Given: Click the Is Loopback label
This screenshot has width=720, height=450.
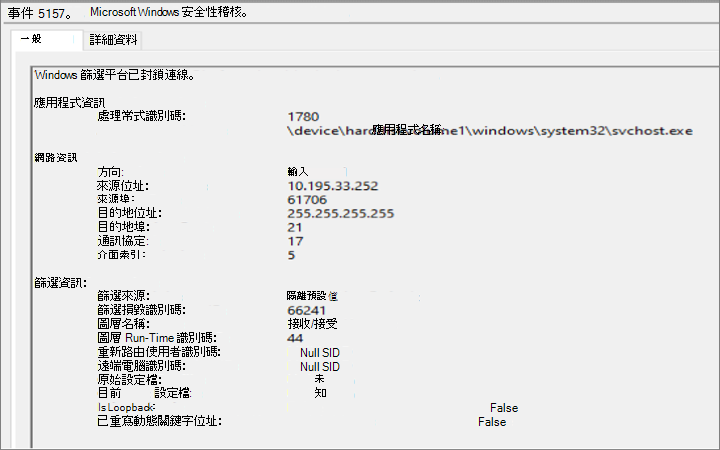Looking at the screenshot, I should [126, 407].
